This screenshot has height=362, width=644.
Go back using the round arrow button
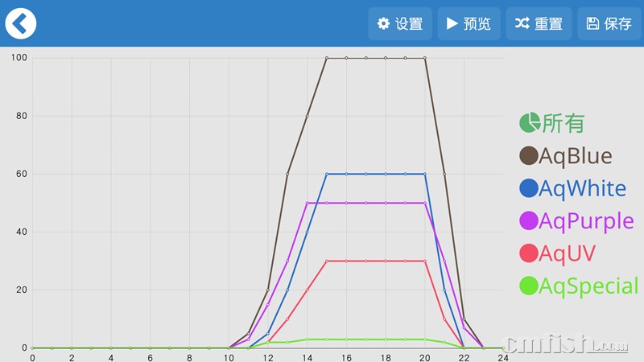pyautogui.click(x=21, y=23)
